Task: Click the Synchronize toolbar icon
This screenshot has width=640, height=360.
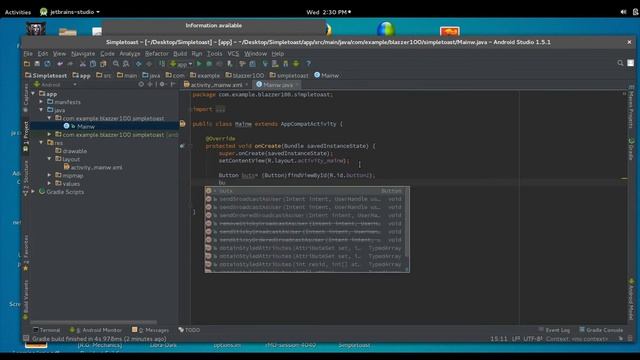Action: 47,64
